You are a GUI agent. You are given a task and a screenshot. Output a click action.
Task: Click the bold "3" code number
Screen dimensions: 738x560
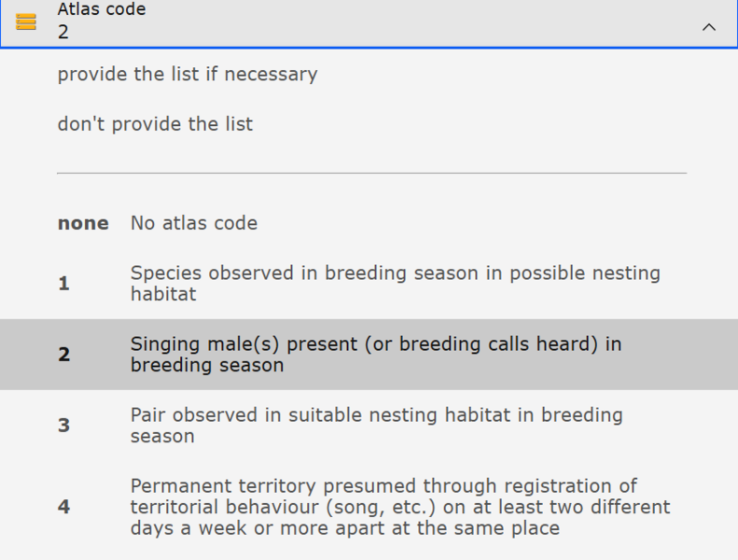tap(63, 426)
